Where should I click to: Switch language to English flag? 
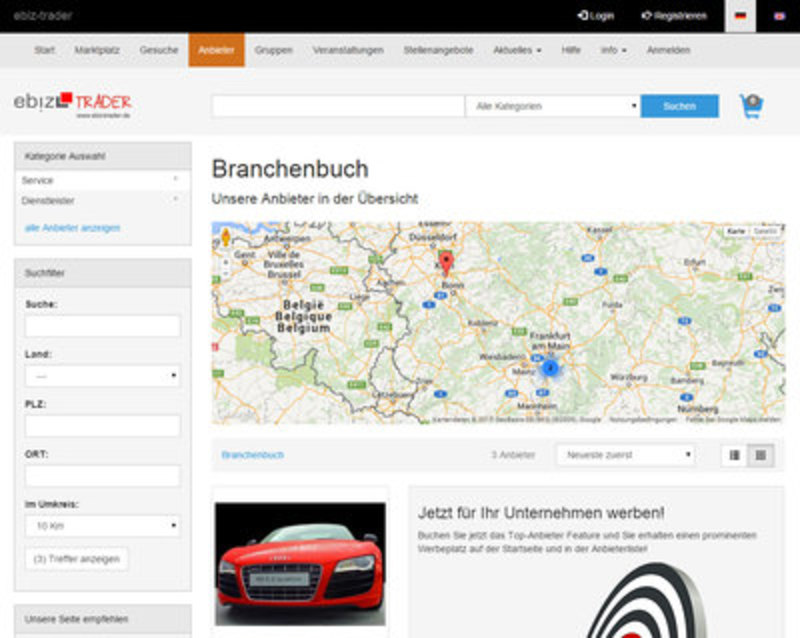[x=779, y=16]
